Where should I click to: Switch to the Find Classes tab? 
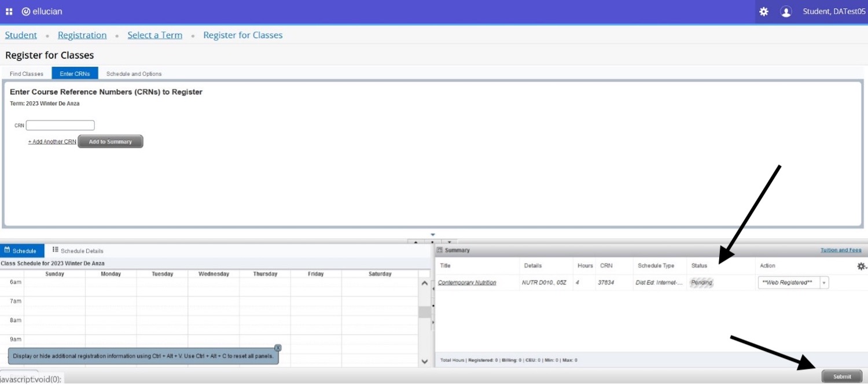click(x=27, y=74)
